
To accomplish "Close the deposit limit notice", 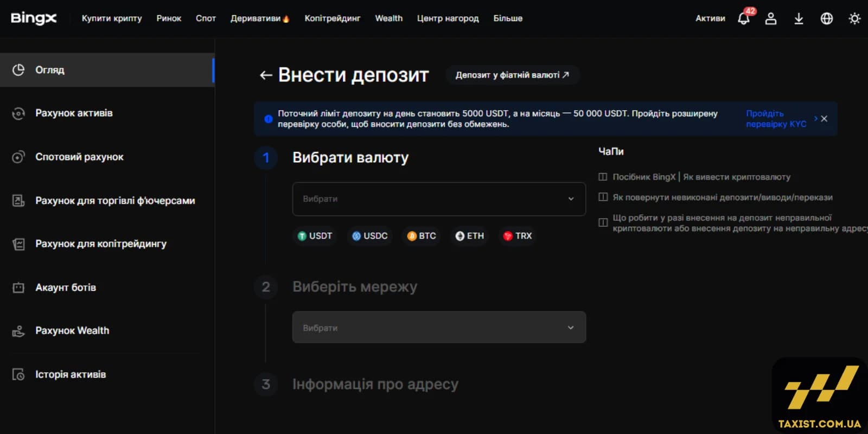I will pos(824,118).
